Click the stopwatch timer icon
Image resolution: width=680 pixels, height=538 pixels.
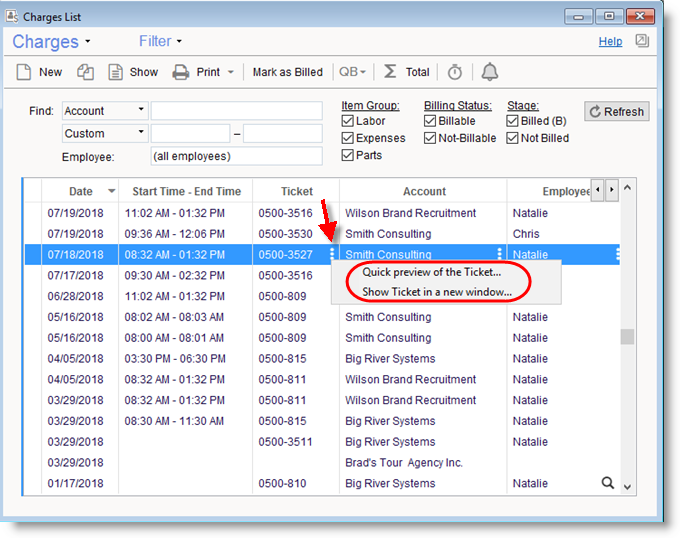(454, 72)
